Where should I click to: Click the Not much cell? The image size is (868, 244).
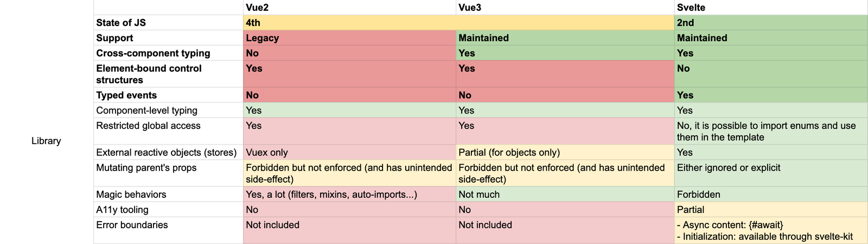[565, 195]
